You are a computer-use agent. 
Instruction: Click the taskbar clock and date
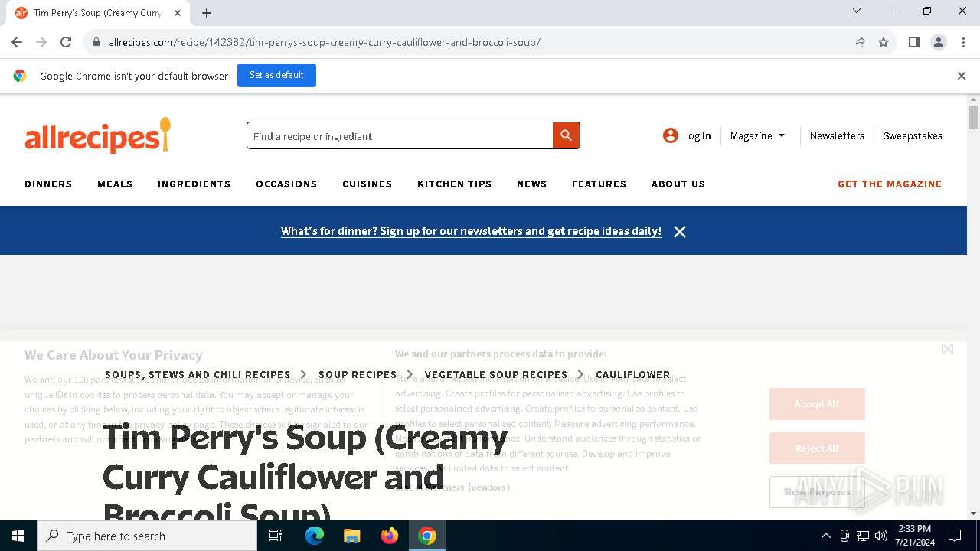click(914, 536)
